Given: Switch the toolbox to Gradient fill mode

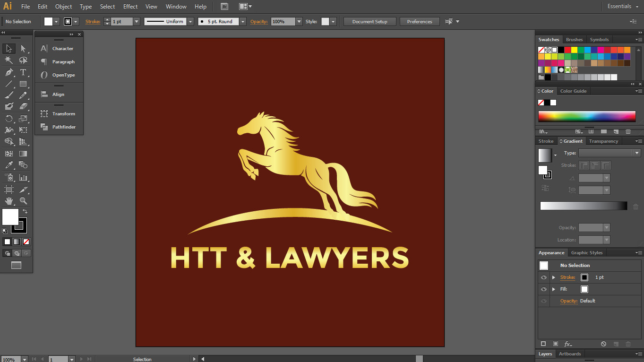Looking at the screenshot, I should [x=17, y=241].
